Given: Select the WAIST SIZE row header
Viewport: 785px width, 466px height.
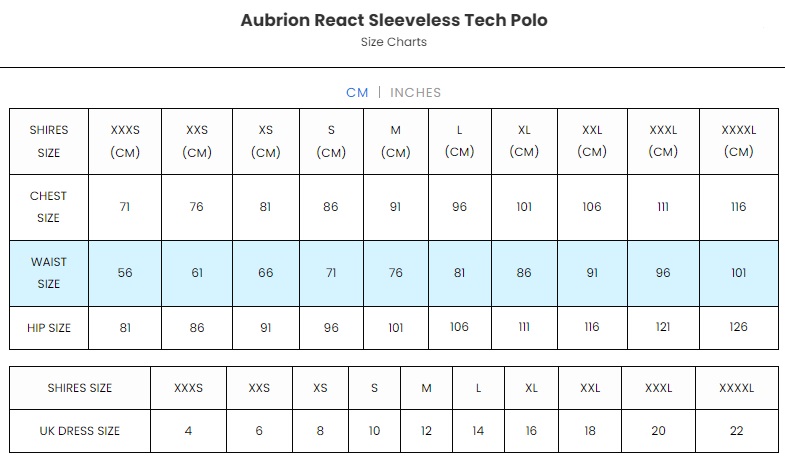Looking at the screenshot, I should 49,273.
